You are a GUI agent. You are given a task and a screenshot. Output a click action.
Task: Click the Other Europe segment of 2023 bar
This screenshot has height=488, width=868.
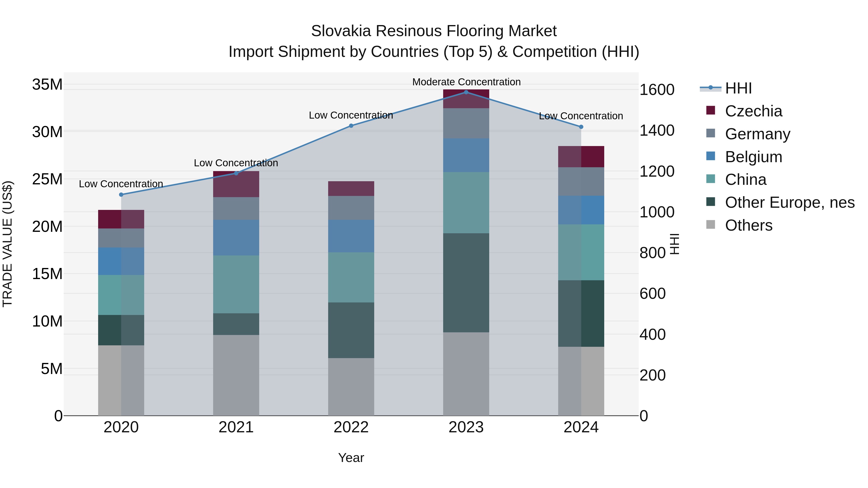tap(466, 283)
